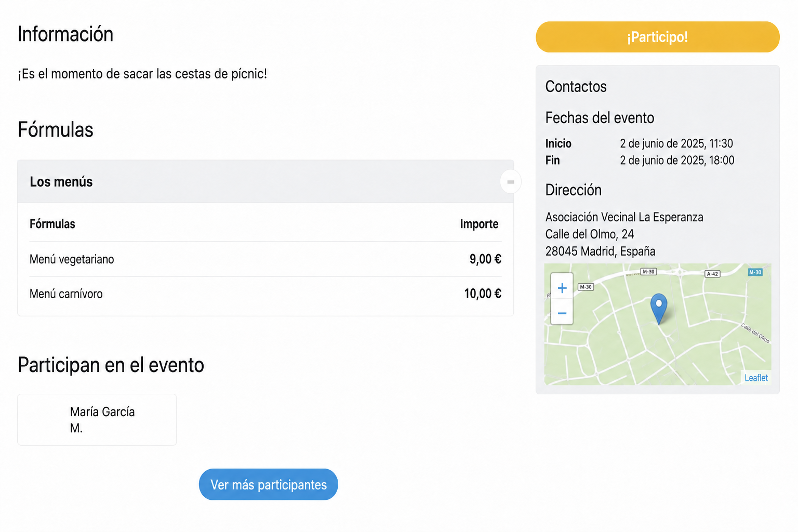Click Calle del Olmo, 24 address line
The image size is (798, 532).
[x=590, y=234]
